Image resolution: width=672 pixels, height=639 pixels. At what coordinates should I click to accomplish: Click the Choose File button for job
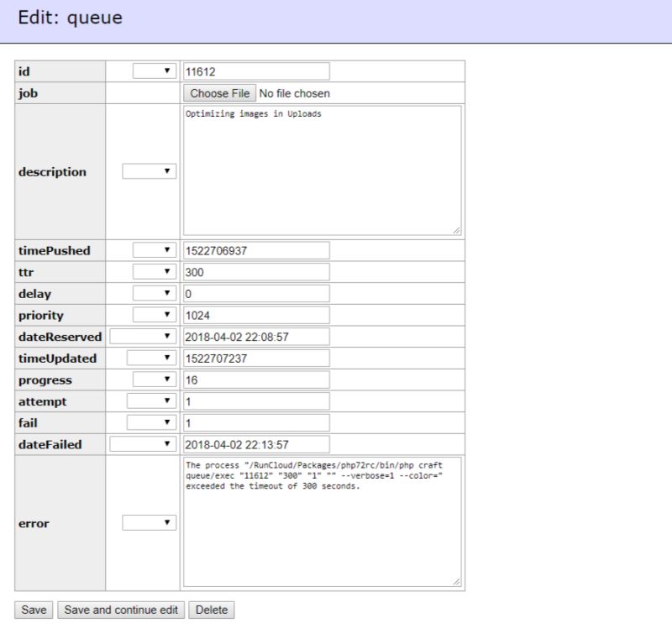pos(220,93)
